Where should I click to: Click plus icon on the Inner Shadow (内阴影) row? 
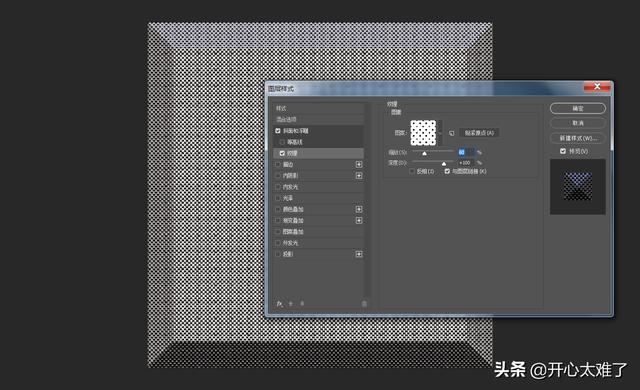coord(359,175)
